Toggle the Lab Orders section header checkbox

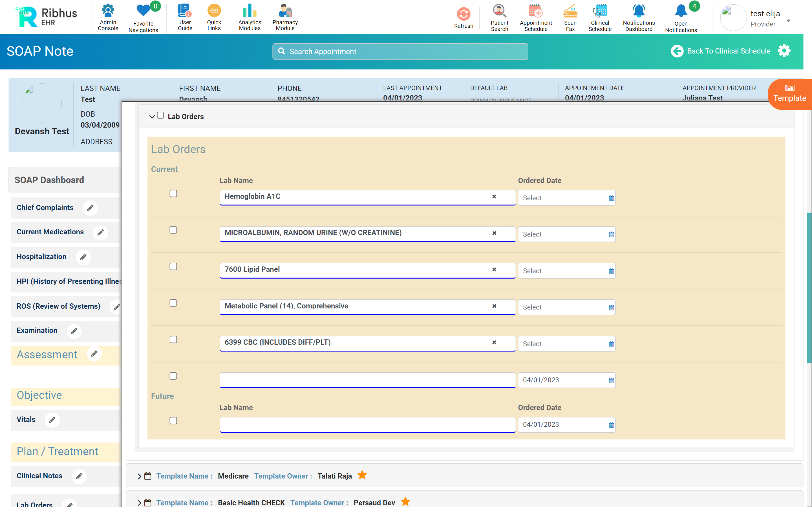pyautogui.click(x=160, y=116)
